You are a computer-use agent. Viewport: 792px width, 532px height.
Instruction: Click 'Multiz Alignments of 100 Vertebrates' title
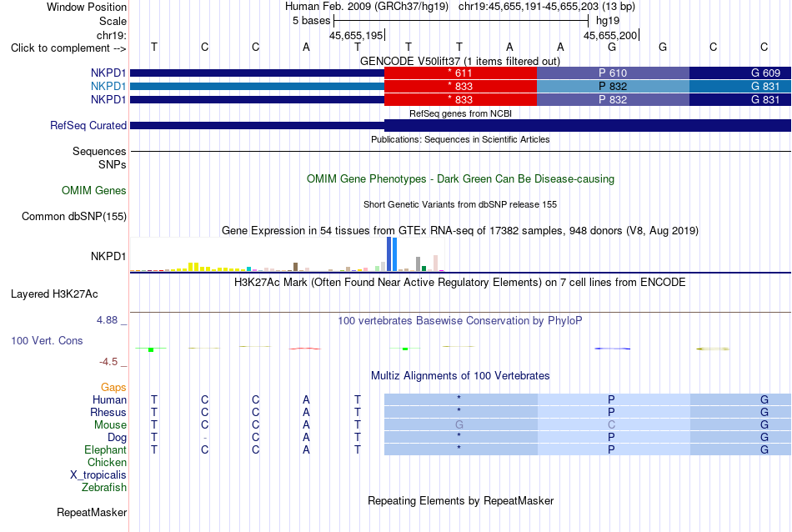point(460,376)
